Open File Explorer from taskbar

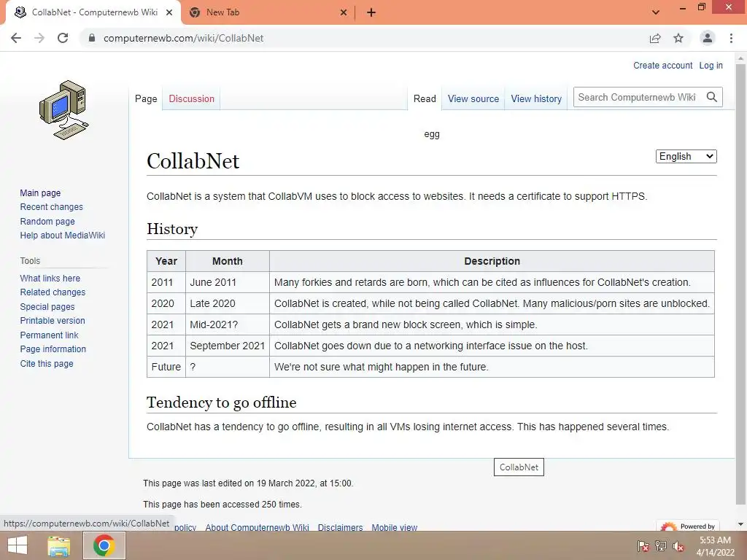pyautogui.click(x=59, y=545)
